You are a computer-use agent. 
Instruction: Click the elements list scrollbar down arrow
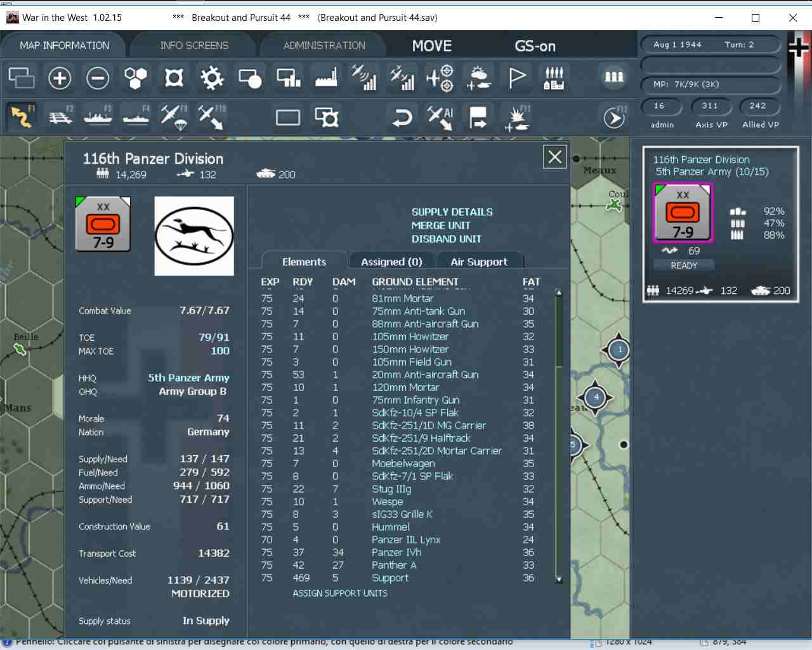(x=559, y=579)
